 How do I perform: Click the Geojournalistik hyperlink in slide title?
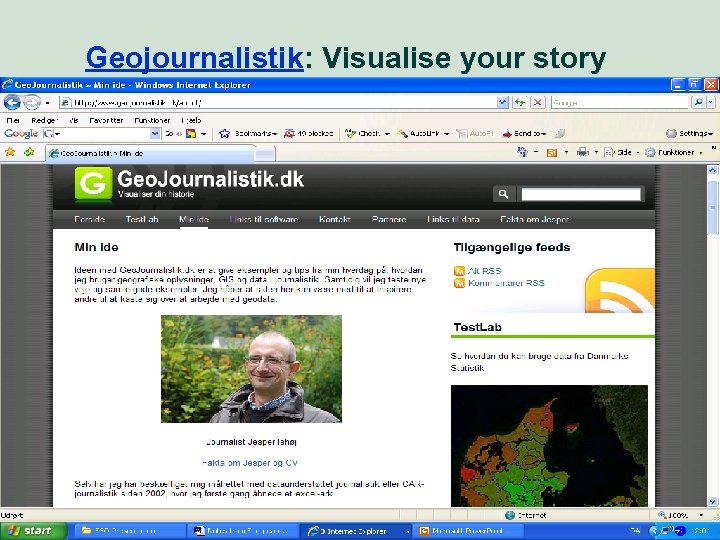[x=194, y=59]
